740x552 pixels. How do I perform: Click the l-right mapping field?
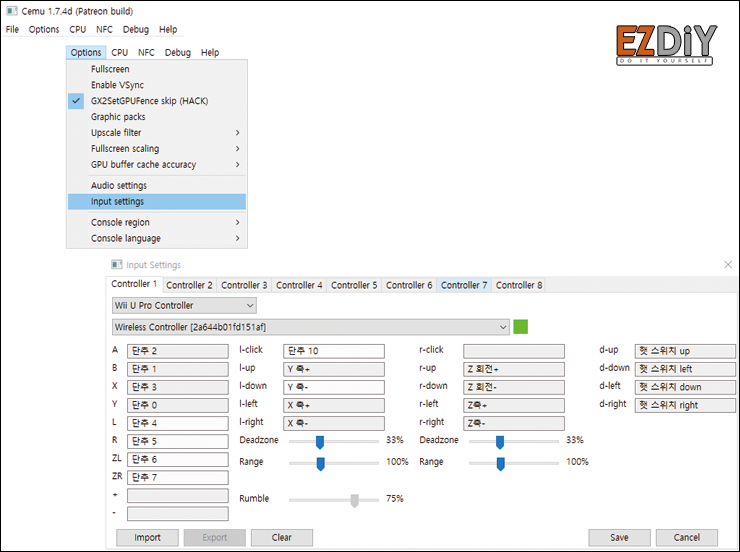[x=334, y=423]
